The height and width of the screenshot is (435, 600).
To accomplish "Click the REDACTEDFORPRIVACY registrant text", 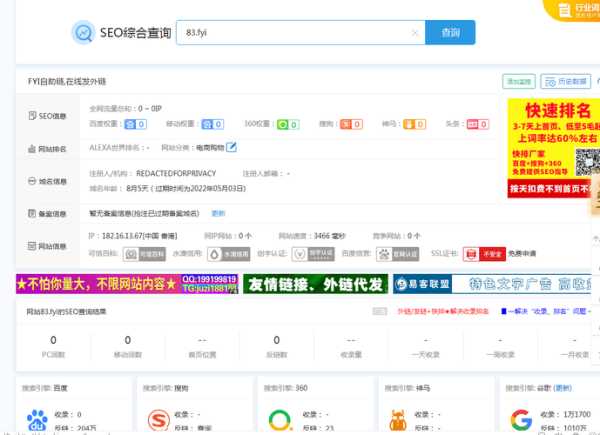I will coord(176,174).
